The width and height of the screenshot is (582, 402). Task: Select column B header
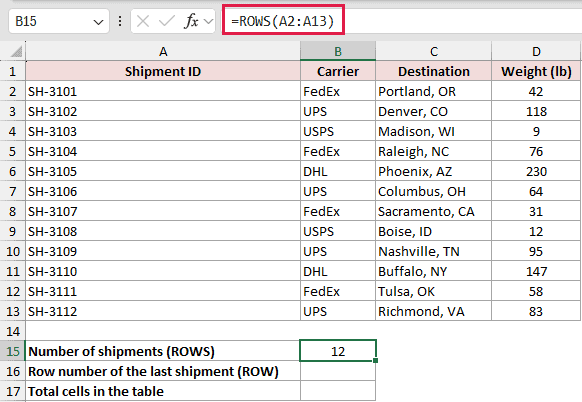click(338, 51)
